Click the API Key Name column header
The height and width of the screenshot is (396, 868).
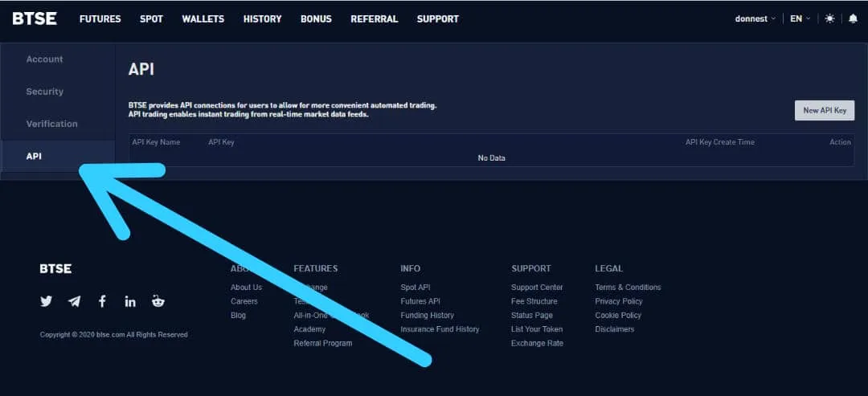pos(156,142)
